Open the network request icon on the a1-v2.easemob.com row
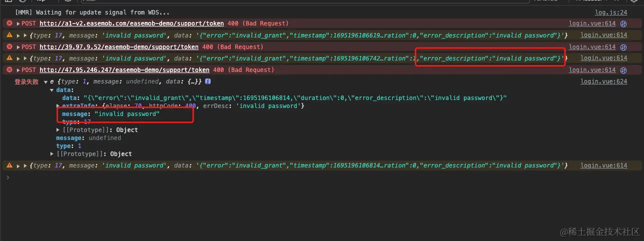The height and width of the screenshot is (241, 644). point(623,23)
